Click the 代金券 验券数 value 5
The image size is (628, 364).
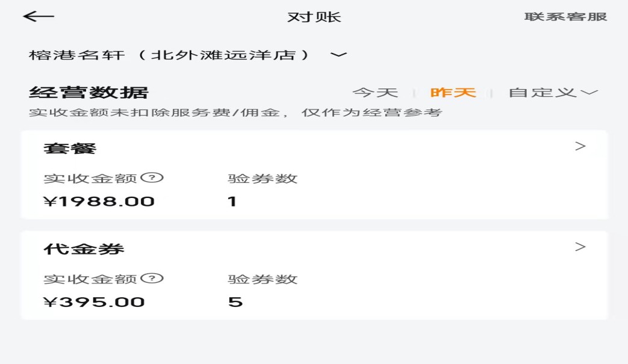tap(235, 302)
